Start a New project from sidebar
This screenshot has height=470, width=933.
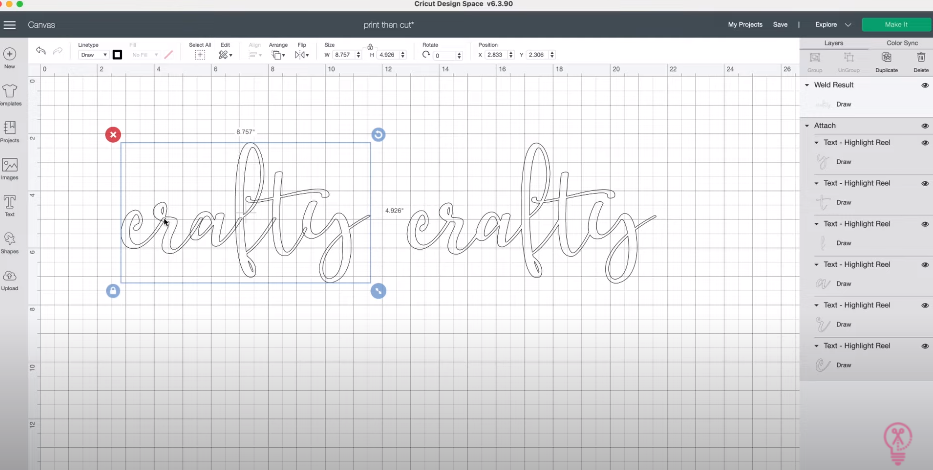click(x=10, y=58)
